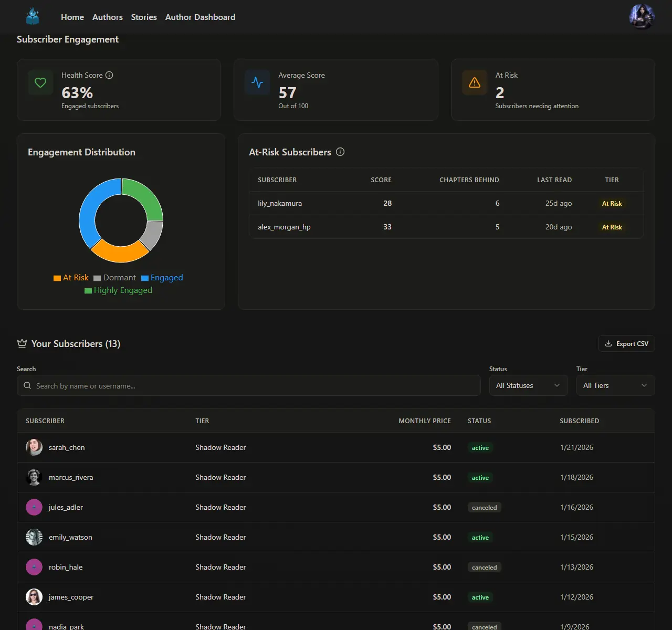Open lily_nakamura's subscriber entry
The height and width of the screenshot is (630, 672).
point(280,203)
